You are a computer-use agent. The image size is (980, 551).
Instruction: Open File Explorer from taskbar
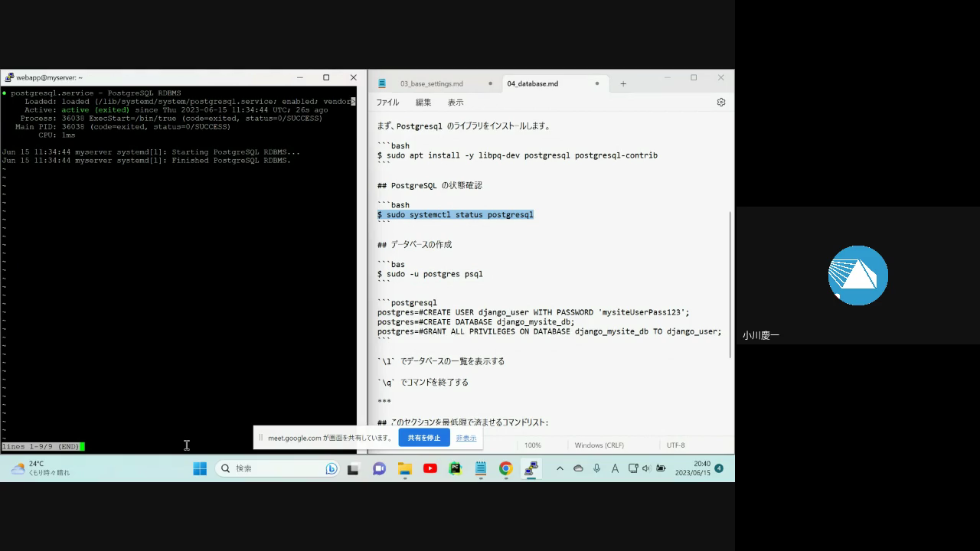(x=404, y=468)
